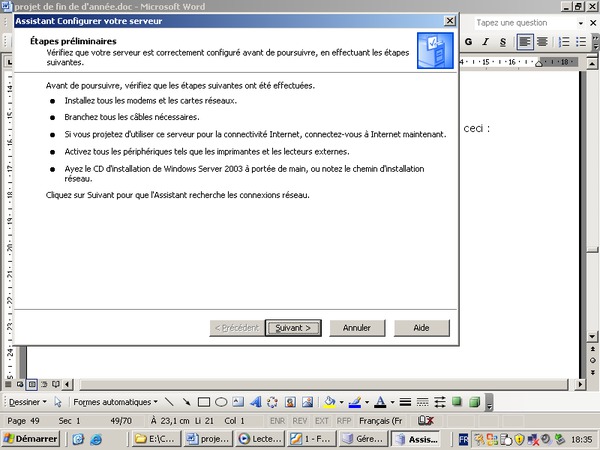Switch to Reading Layout view button
Viewport: 600px width, 450px height.
click(x=55, y=384)
